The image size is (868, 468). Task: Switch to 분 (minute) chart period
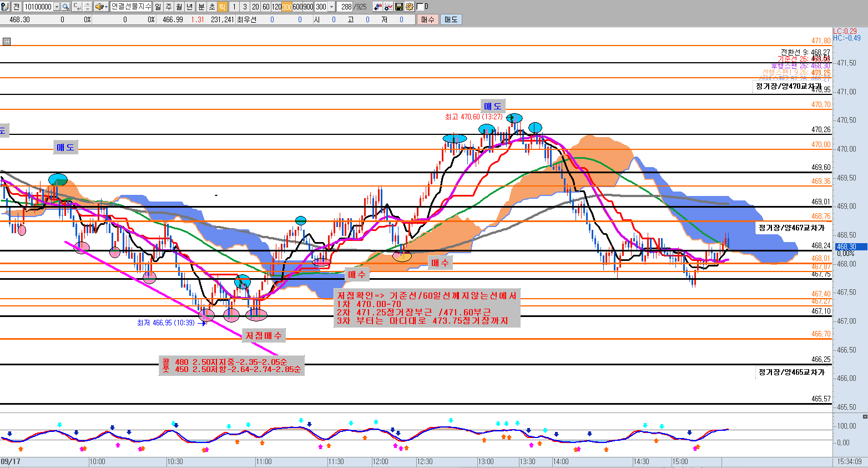pos(201,7)
